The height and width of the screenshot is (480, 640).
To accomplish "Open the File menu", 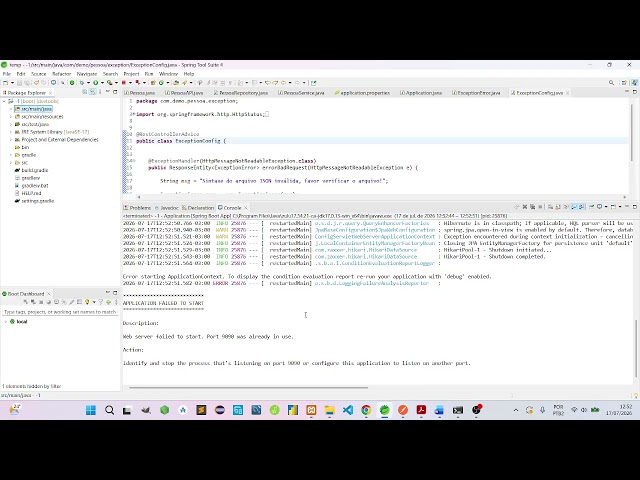I will click(7, 74).
